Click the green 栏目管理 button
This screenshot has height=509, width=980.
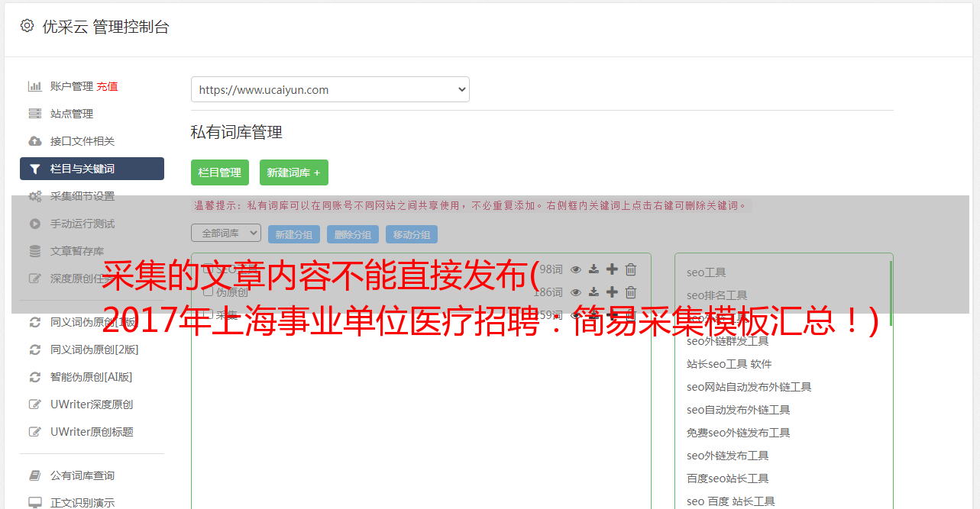pos(220,172)
